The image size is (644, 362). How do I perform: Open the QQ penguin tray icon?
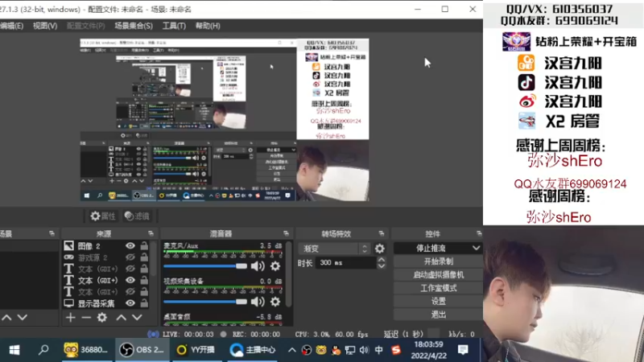[x=336, y=350]
